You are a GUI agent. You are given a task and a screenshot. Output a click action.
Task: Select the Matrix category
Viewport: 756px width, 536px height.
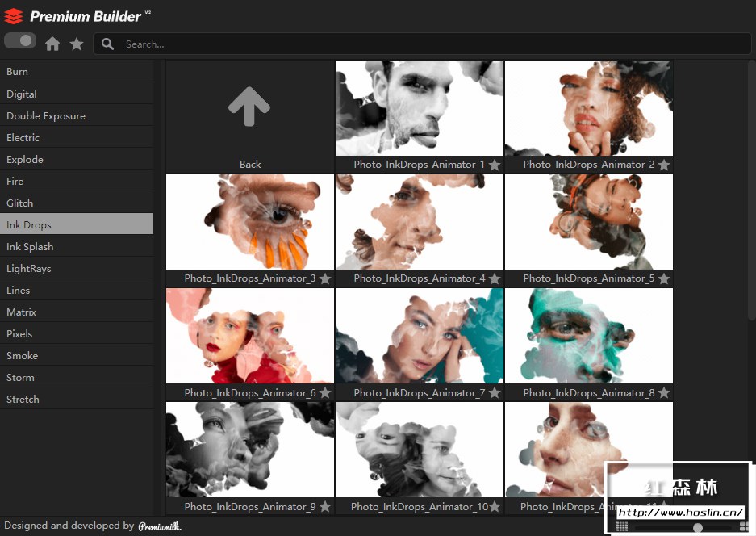(77, 312)
